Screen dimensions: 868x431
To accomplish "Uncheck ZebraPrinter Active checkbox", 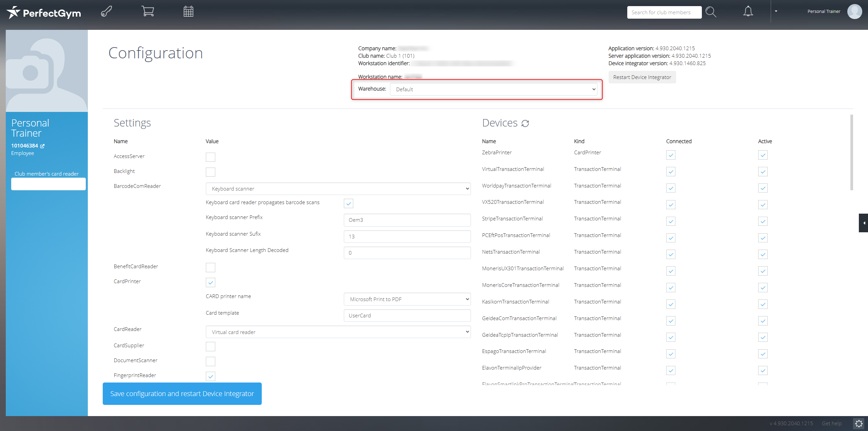I will 763,155.
